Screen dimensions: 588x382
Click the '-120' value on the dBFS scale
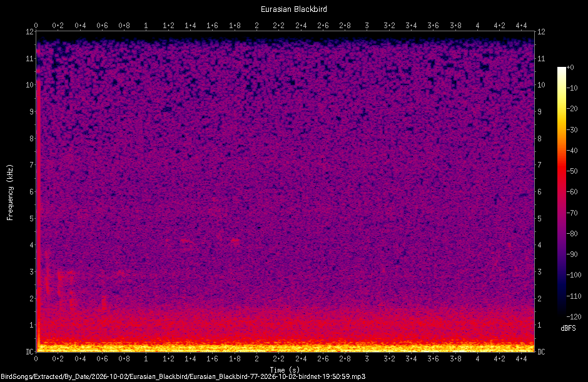[574, 316]
